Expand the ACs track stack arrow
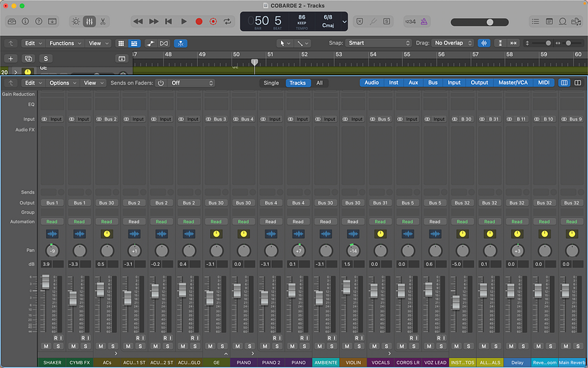Screen dimensions: 588x368 [x=116, y=354]
